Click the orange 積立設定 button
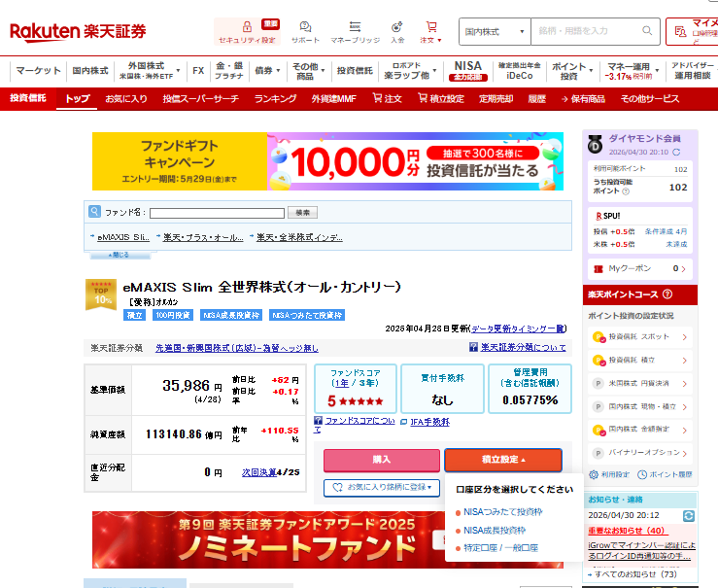 (x=502, y=460)
